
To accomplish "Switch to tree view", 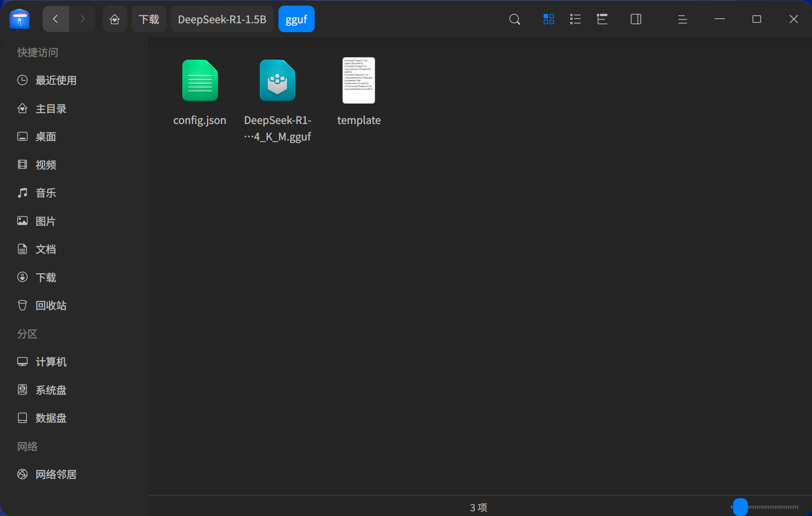I will click(x=602, y=19).
